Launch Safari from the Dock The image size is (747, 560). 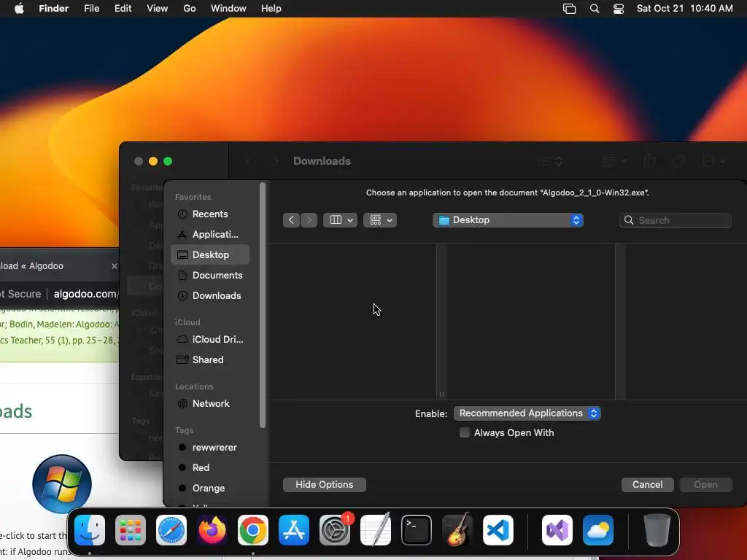click(x=171, y=530)
